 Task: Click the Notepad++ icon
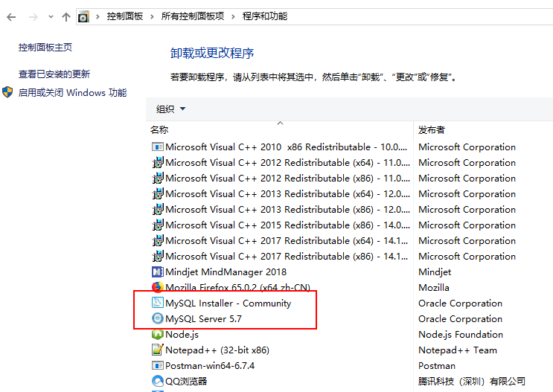point(157,350)
